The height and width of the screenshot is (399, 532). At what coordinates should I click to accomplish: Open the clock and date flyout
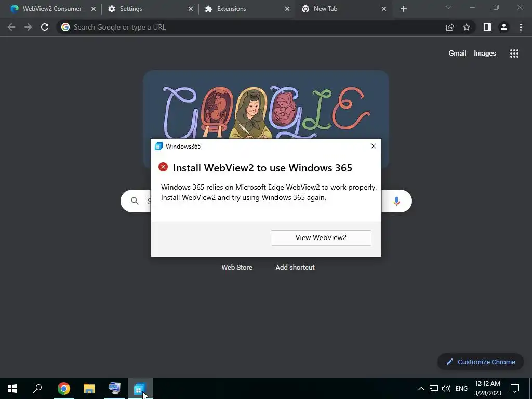click(x=487, y=389)
